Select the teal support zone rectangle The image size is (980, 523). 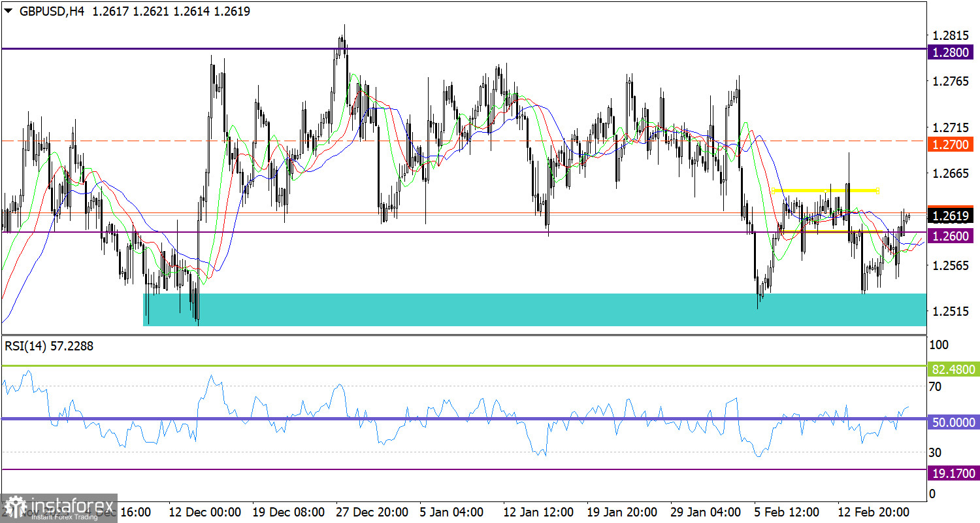[534, 309]
